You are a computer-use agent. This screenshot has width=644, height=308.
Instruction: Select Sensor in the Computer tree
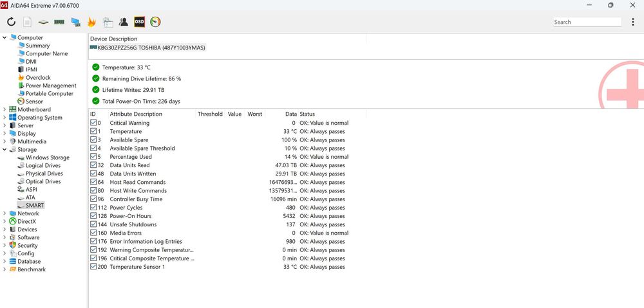tap(34, 102)
